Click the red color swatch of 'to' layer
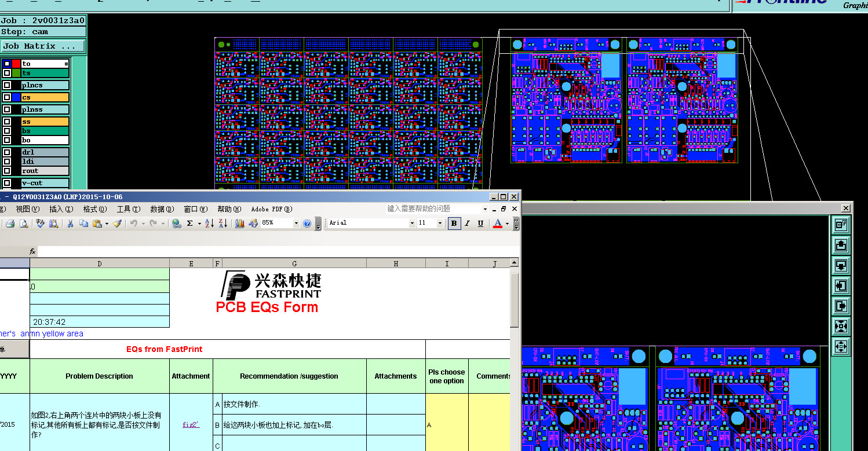Screen dimensions: 868x451 click(x=16, y=64)
